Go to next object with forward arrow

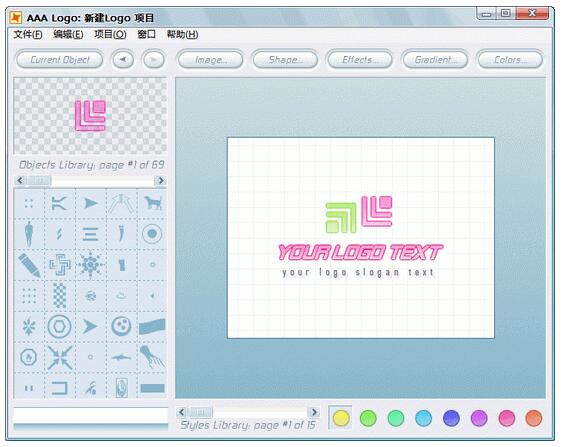154,60
